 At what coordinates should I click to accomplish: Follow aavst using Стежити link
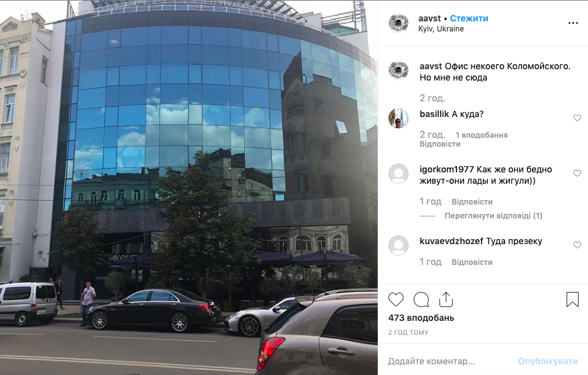(469, 18)
